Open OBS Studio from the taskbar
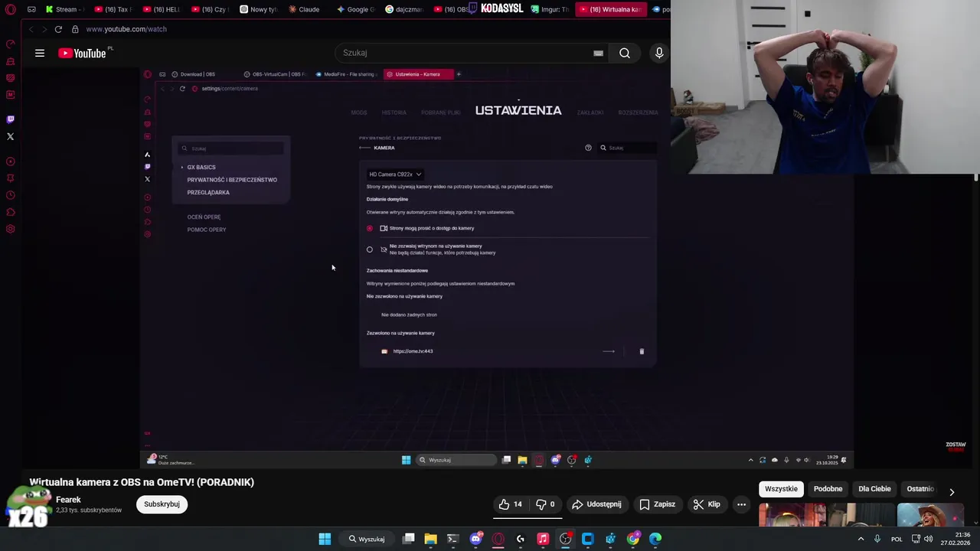The height and width of the screenshot is (551, 980). [565, 539]
